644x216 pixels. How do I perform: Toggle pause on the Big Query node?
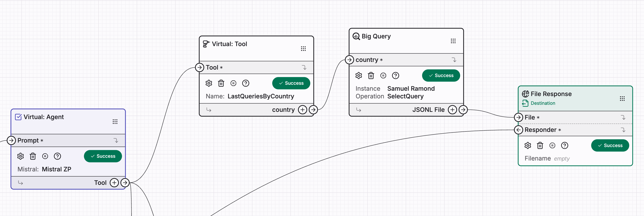(x=383, y=76)
